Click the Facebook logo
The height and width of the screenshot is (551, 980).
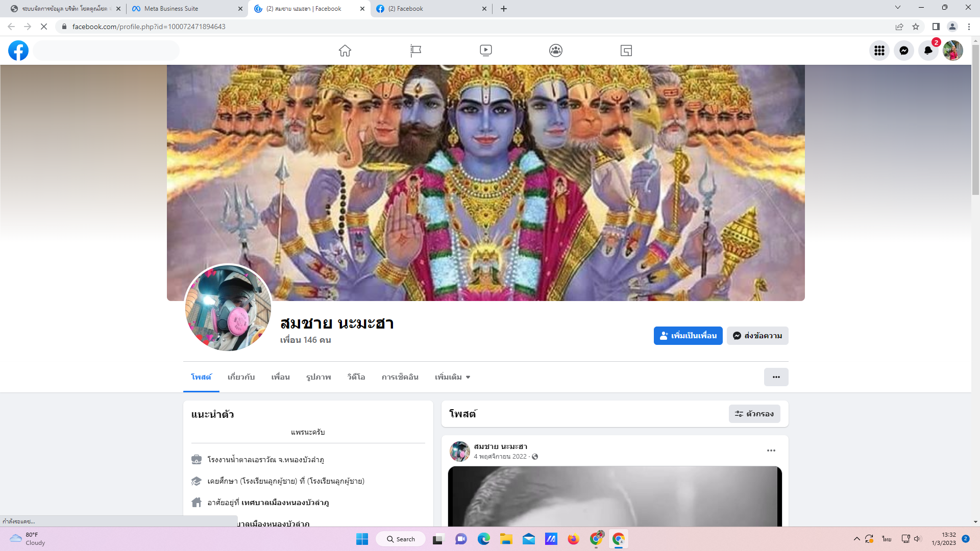click(x=18, y=51)
